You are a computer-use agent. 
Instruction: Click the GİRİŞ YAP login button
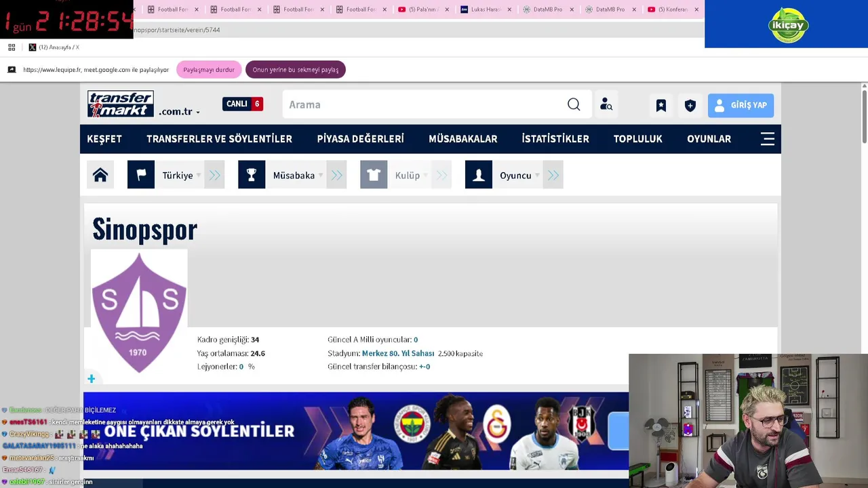pos(741,105)
